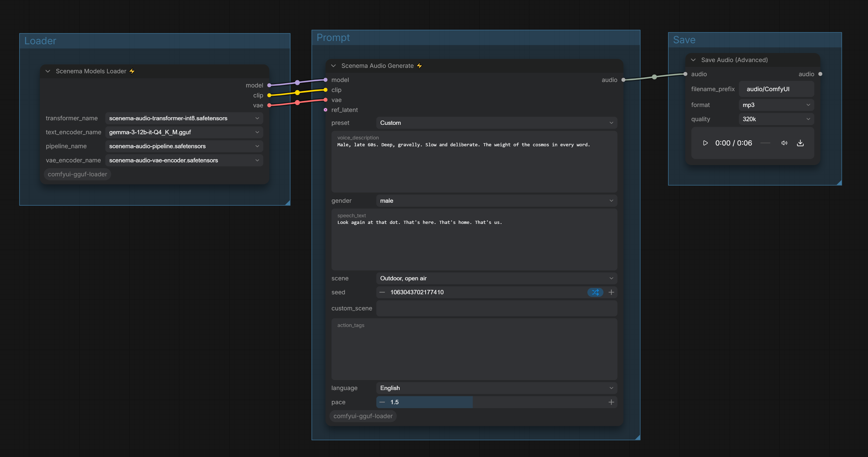Click the vae output port on Loader
This screenshot has height=457, width=868.
[x=269, y=105]
